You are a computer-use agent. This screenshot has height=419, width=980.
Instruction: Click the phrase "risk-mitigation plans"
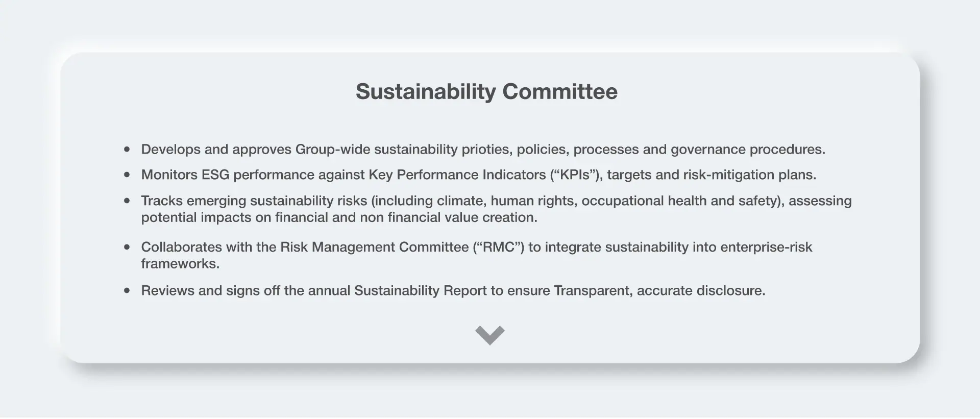(x=749, y=175)
